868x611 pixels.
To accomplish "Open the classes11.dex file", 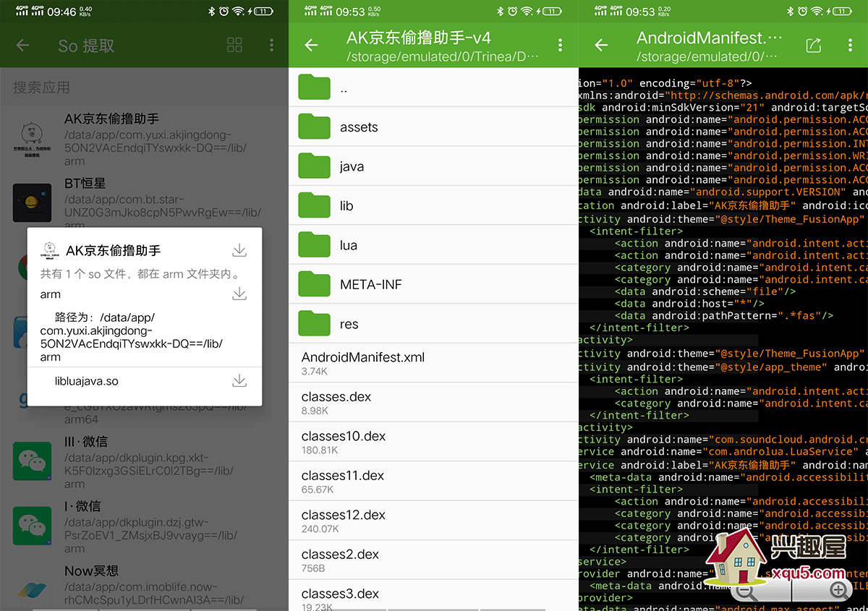I will point(434,482).
